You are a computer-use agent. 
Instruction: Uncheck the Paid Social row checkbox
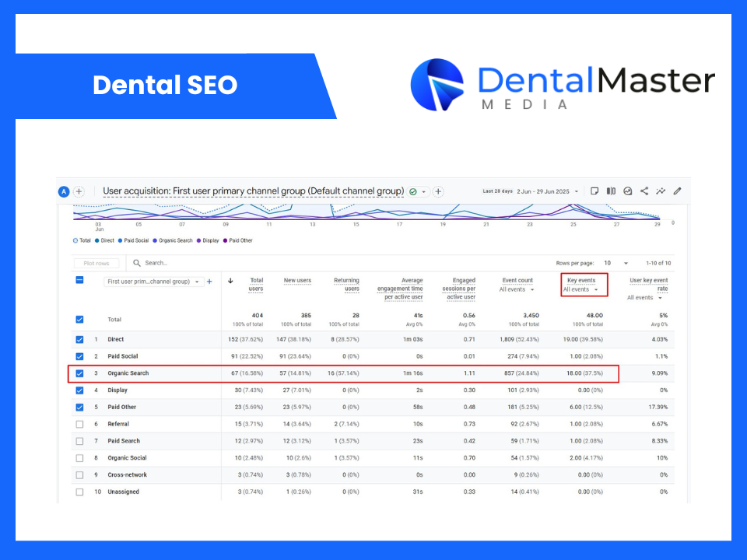pyautogui.click(x=79, y=357)
